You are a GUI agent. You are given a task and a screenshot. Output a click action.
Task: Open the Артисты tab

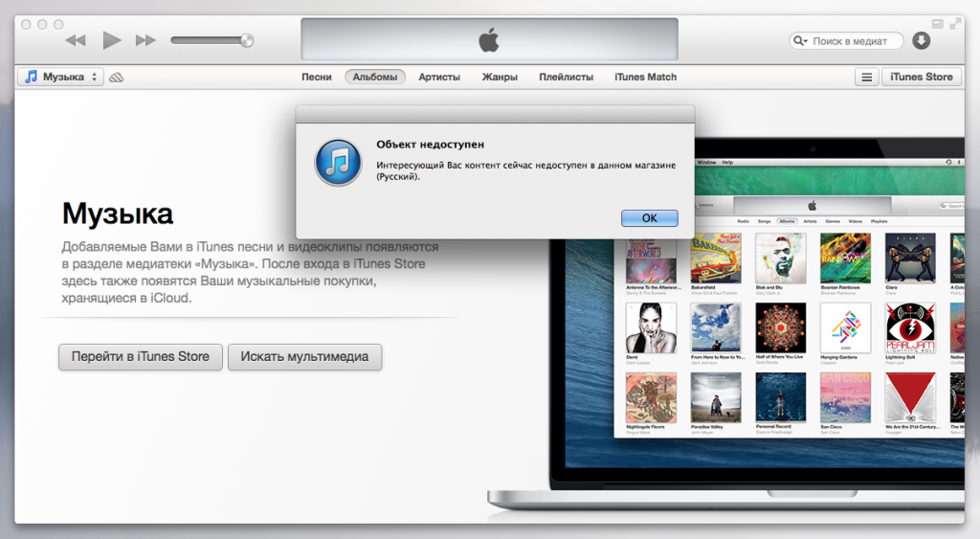(x=439, y=77)
